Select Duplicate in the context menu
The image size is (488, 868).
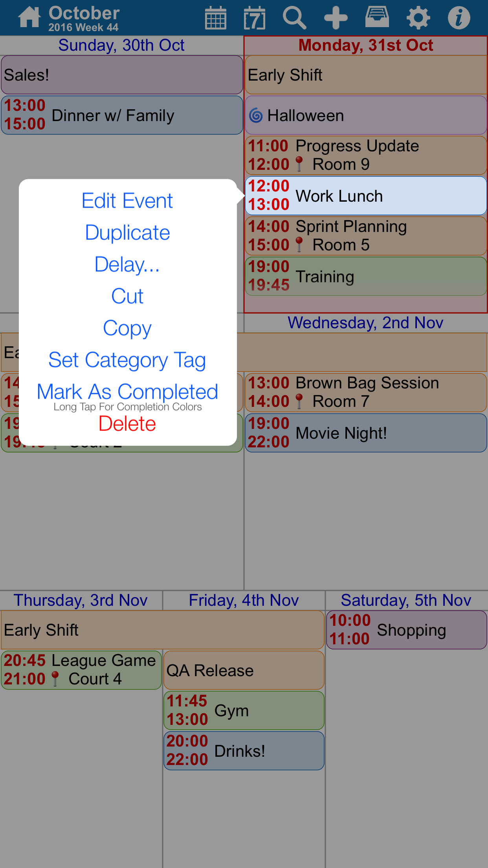[127, 233]
